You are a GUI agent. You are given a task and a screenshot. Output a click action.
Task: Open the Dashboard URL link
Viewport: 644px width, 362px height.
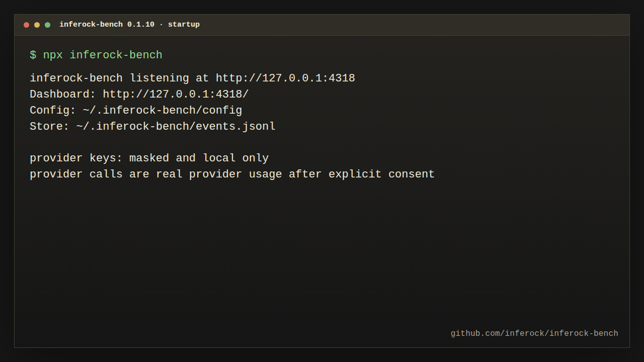coord(176,95)
